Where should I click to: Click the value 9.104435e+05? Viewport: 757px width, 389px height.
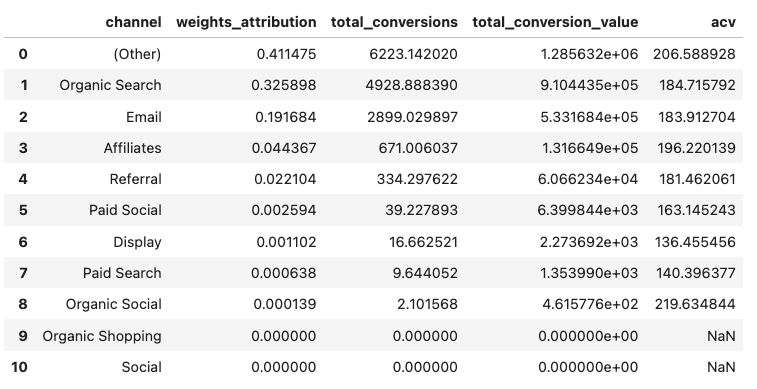point(589,85)
